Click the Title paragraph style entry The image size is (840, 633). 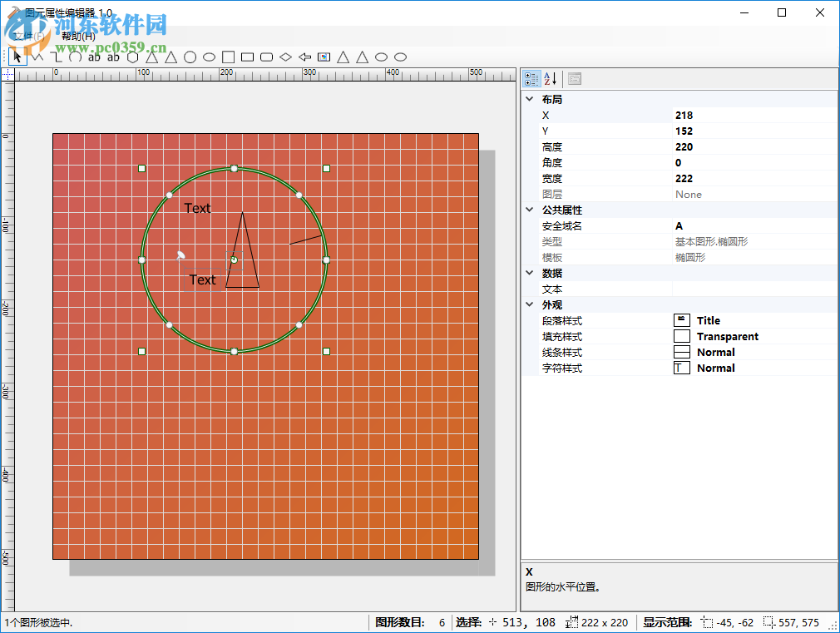[707, 320]
